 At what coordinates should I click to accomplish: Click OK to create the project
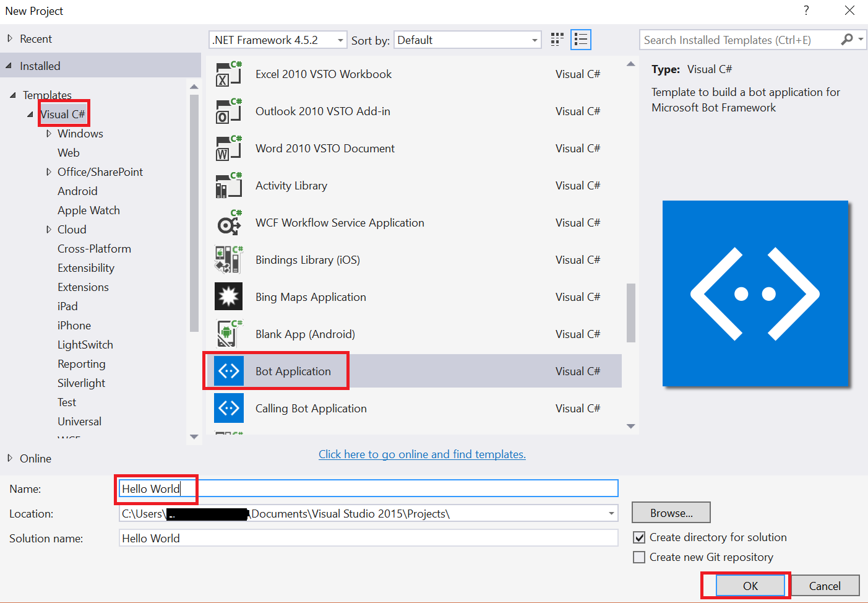tap(750, 586)
